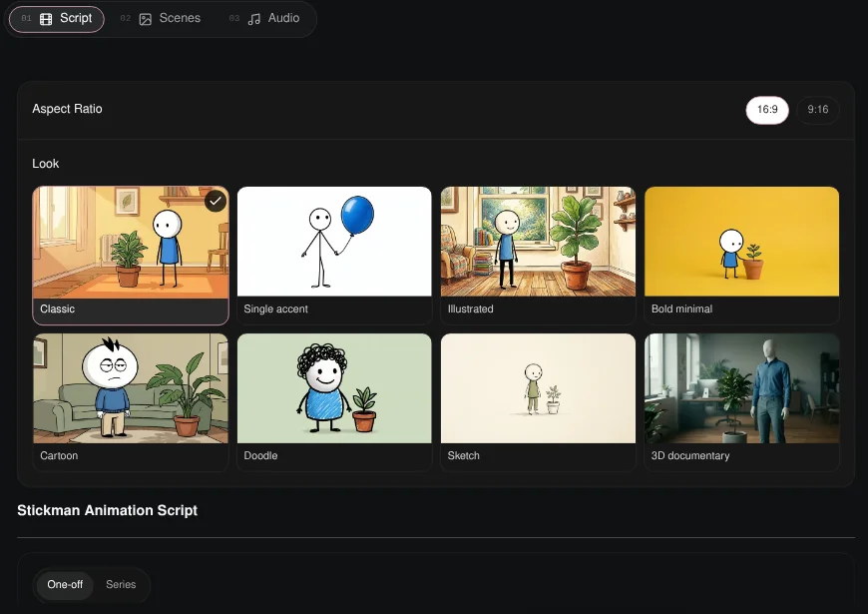Select the Doodle look

coord(334,402)
